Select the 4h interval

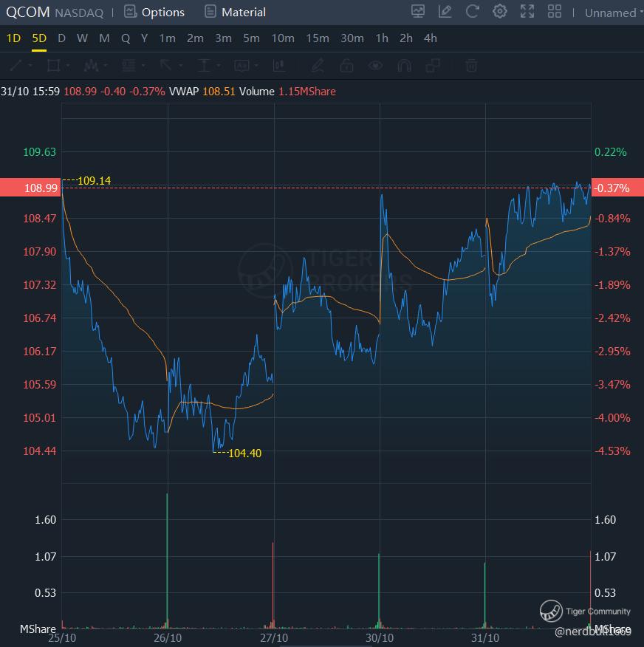click(x=431, y=38)
